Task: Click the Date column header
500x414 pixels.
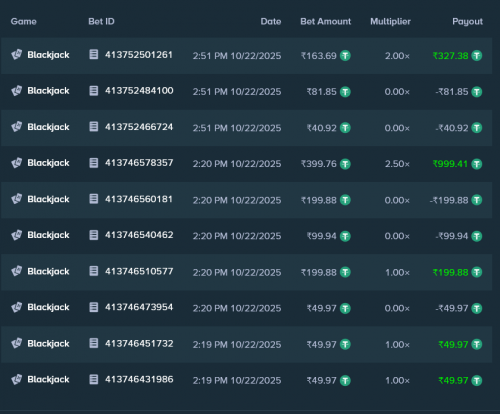Action: click(x=271, y=21)
